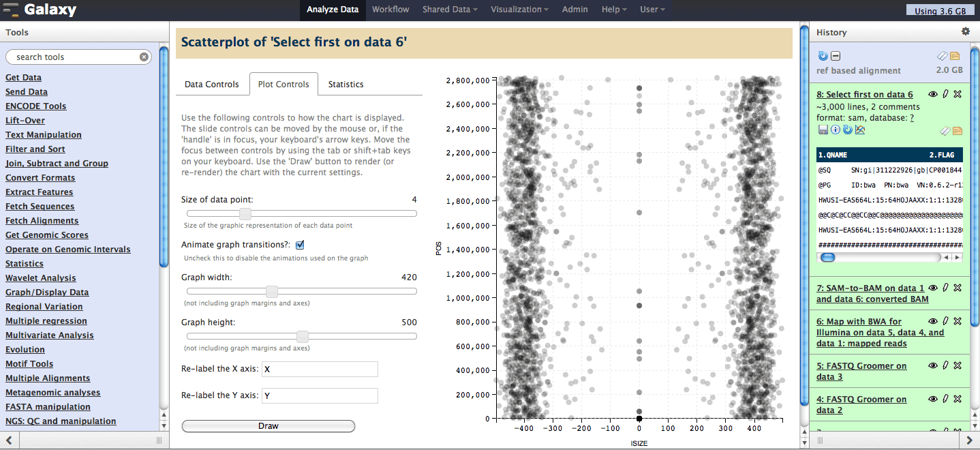Select the Data Controls tab
Viewport: 980px width, 450px height.
point(212,84)
